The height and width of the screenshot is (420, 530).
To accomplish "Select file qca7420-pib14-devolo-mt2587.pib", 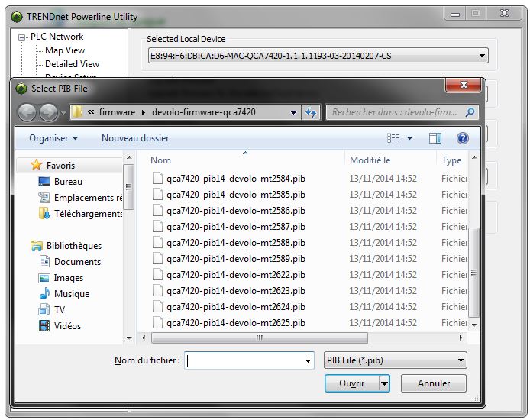I will coord(235,226).
